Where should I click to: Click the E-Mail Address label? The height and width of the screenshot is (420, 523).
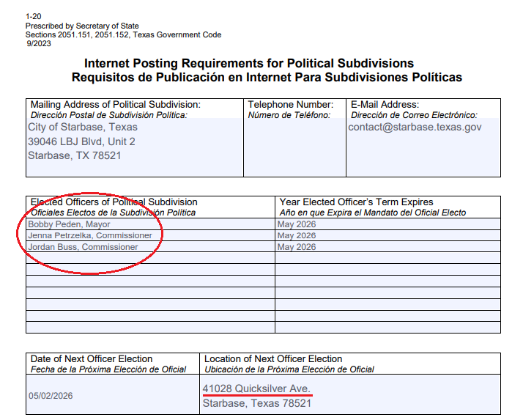coord(385,105)
